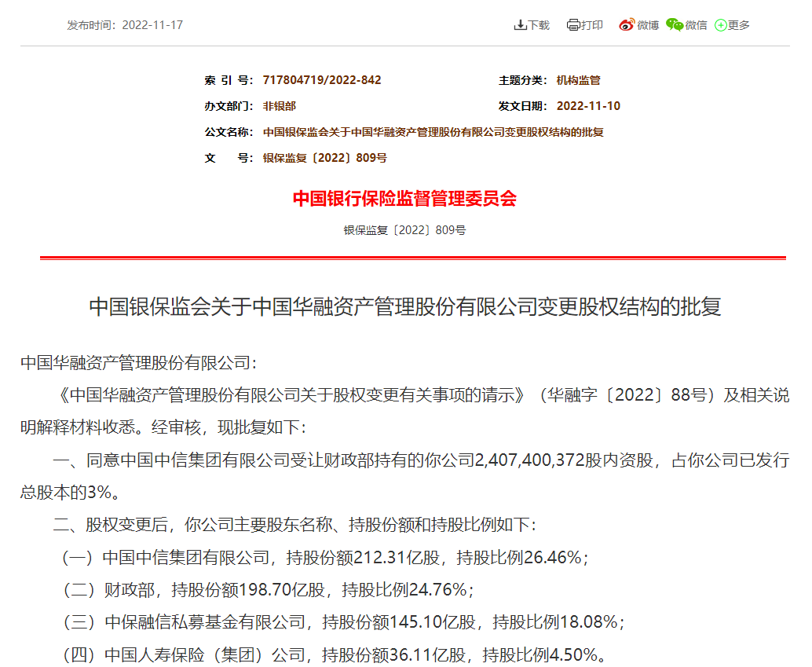Click the Weibo share icon
812x667 pixels.
(x=627, y=25)
